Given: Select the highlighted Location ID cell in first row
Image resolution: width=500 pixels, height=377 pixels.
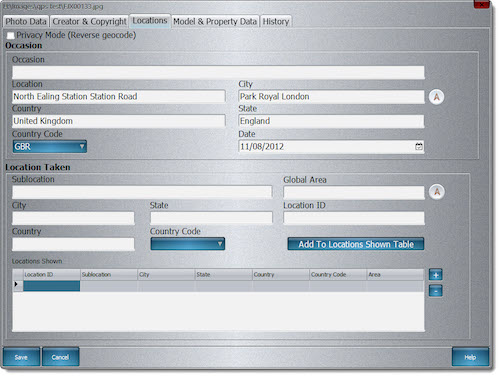Looking at the screenshot, I should (52, 286).
